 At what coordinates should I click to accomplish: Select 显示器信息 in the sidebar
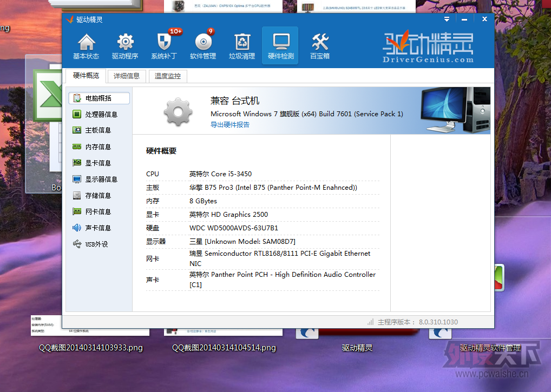point(99,180)
